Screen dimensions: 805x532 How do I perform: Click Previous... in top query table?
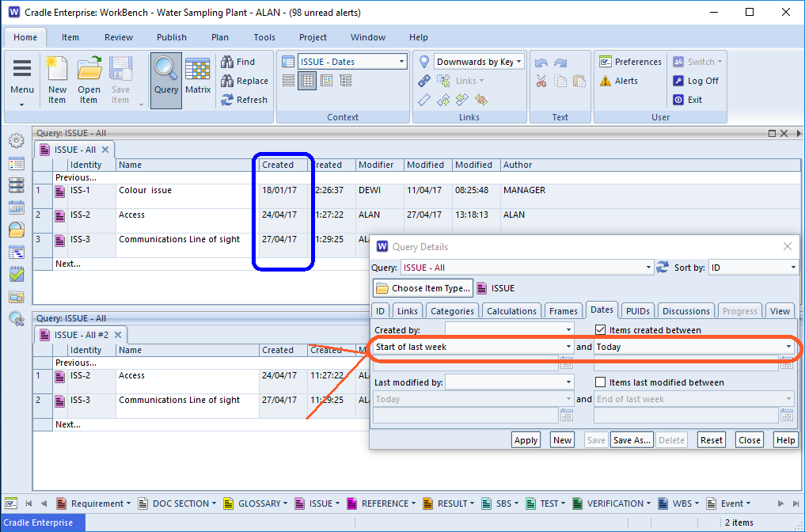pos(76,177)
